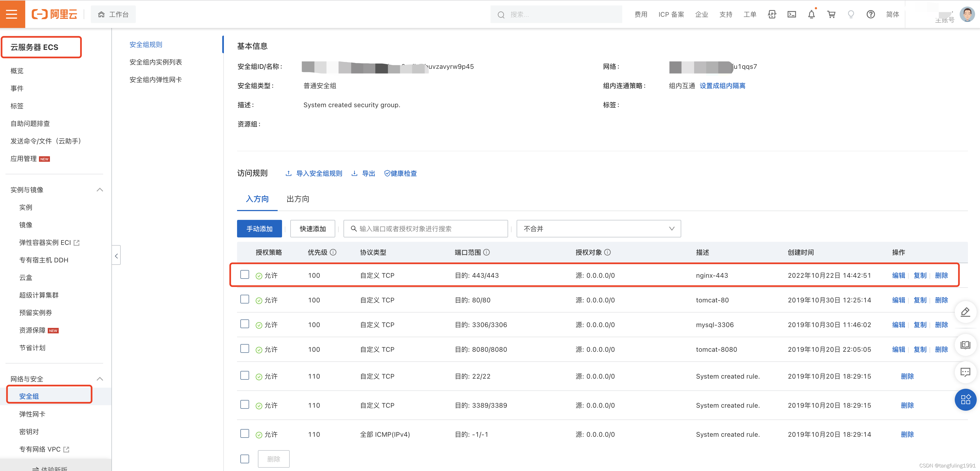Select the port 22/22 rule checkbox
This screenshot has width=980, height=471.
click(x=245, y=376)
